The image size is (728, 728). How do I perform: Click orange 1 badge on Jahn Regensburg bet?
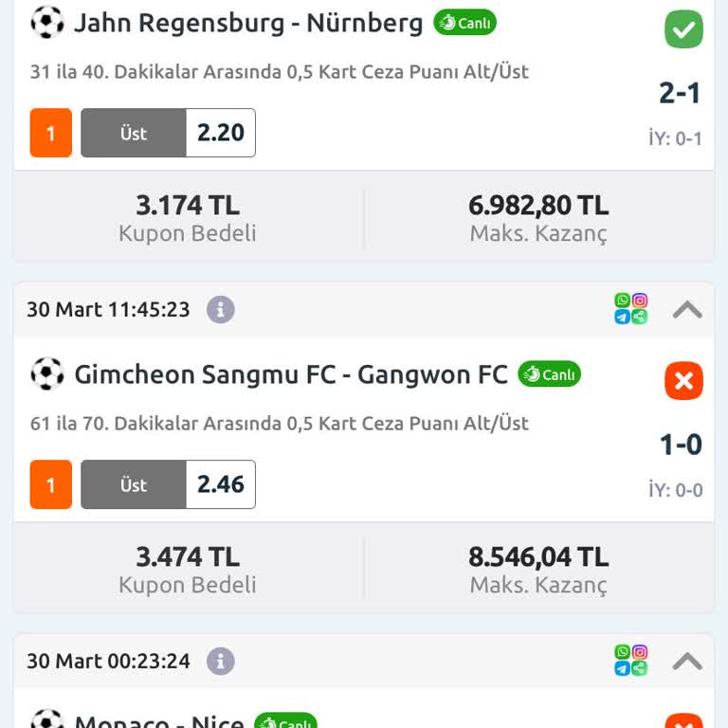pos(51,133)
